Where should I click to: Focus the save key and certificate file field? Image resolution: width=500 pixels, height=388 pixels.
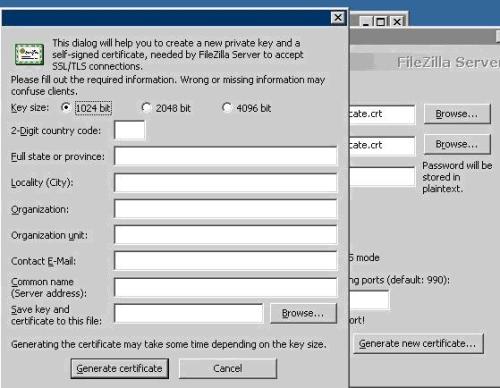point(188,313)
